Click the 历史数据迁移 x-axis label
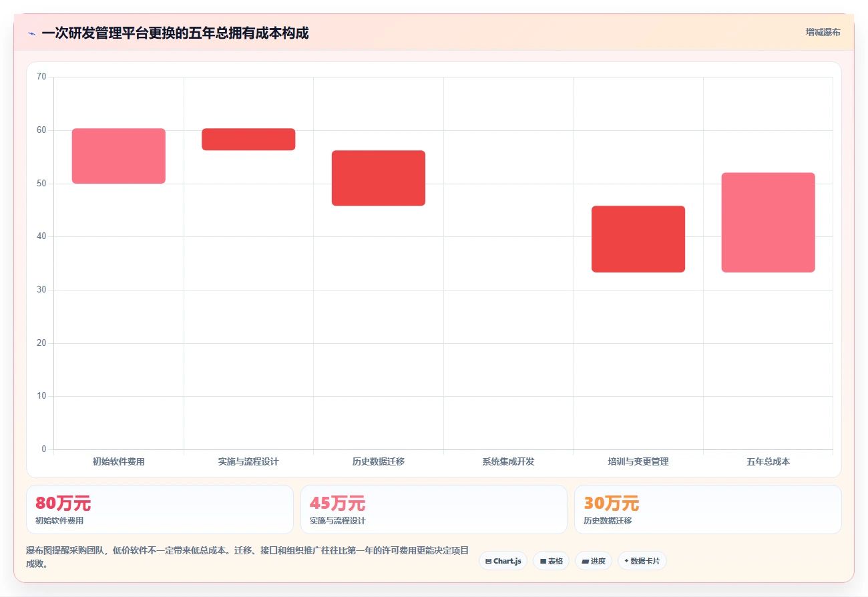868x597 pixels. pos(379,461)
